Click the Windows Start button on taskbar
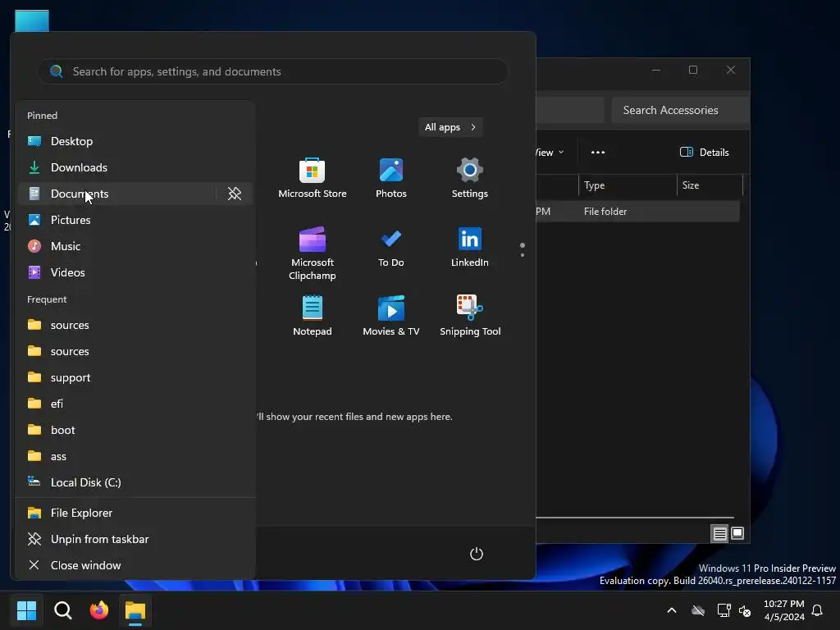 click(x=26, y=610)
